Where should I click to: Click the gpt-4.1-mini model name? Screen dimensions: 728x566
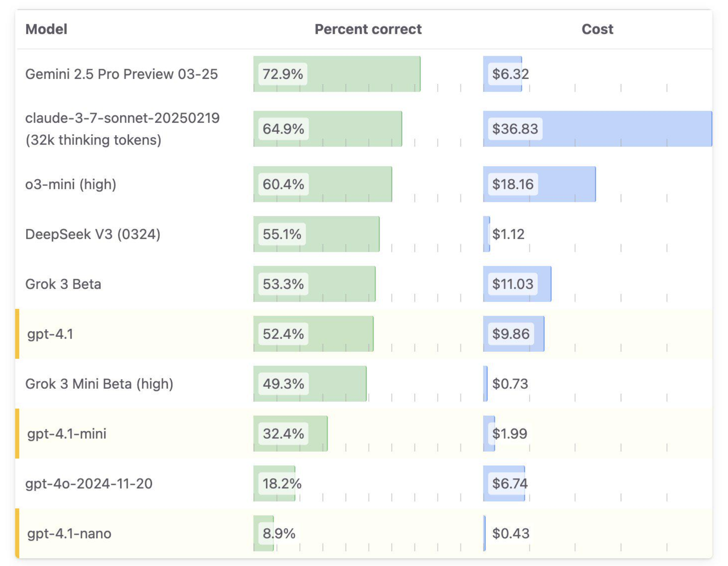coord(67,434)
